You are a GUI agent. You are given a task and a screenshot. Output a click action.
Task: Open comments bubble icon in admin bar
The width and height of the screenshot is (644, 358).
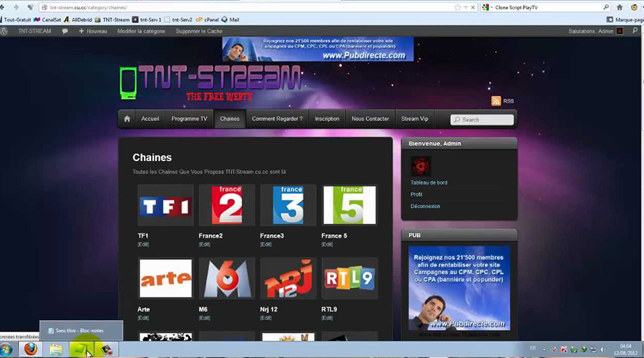click(65, 32)
